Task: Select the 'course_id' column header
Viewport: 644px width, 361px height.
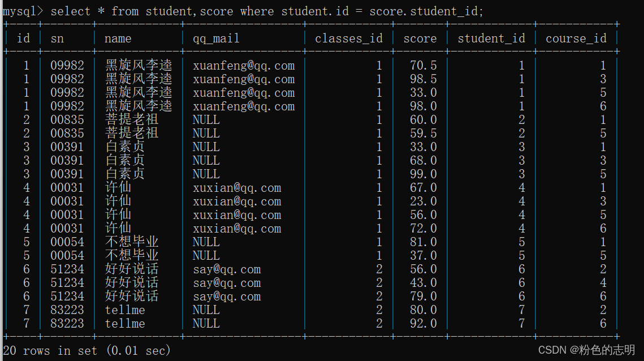Action: click(x=576, y=38)
